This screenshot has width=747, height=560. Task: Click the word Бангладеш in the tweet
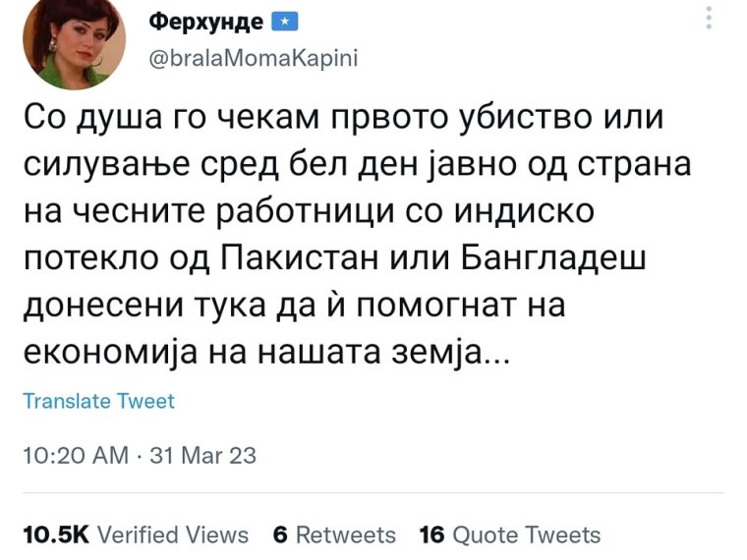pyautogui.click(x=553, y=258)
